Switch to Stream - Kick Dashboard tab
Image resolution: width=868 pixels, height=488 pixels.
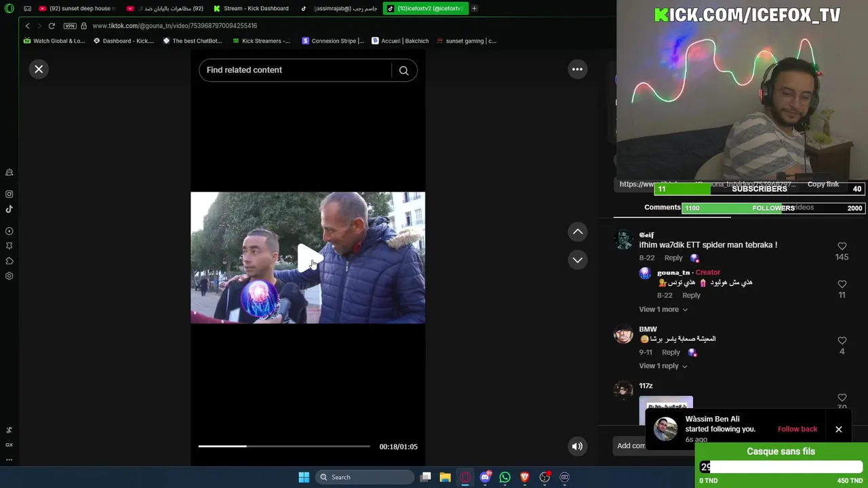252,8
